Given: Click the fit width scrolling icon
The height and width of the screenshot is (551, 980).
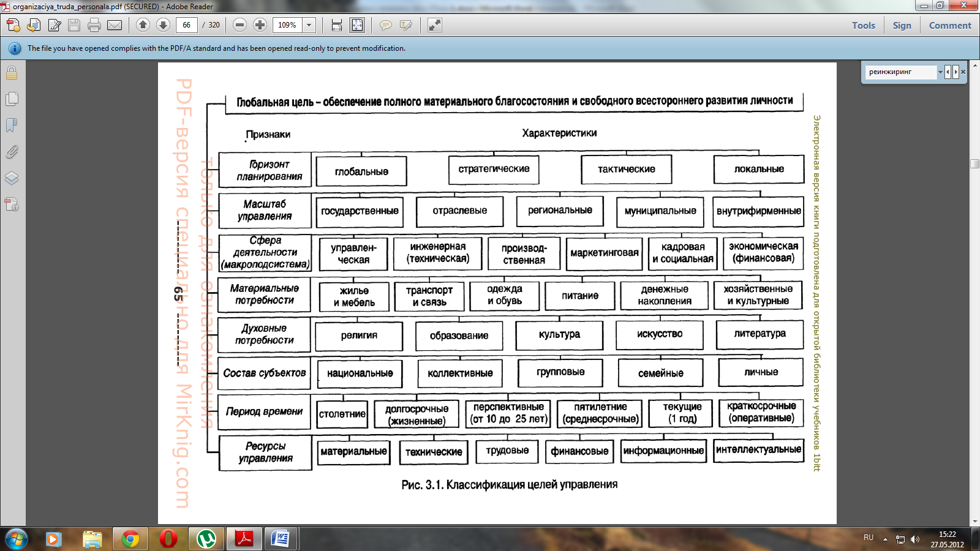Looking at the screenshot, I should (336, 25).
